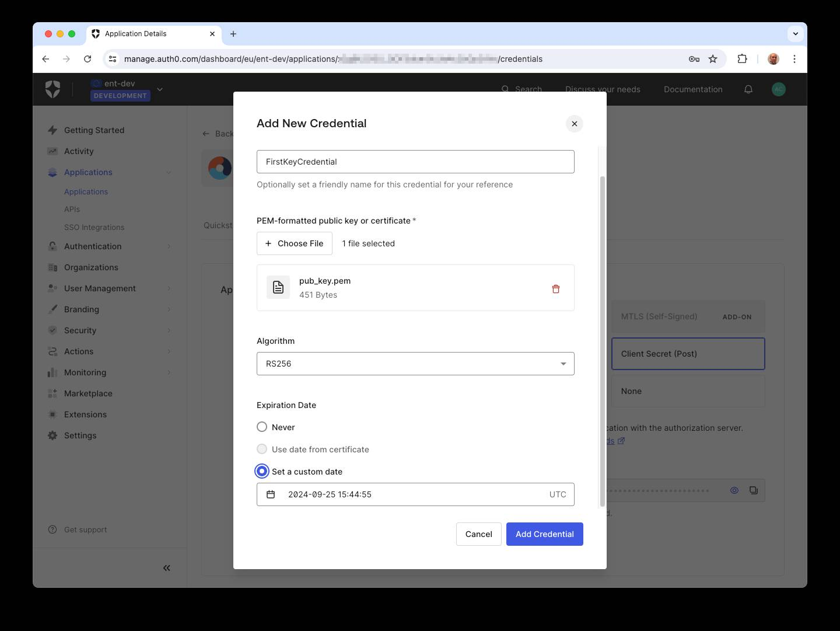Open the Algorithm RS256 dropdown
The height and width of the screenshot is (631, 840).
[x=415, y=364]
